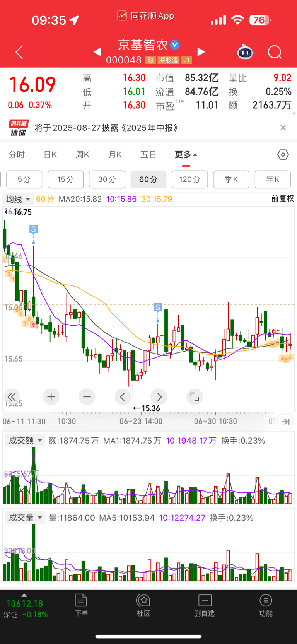Viewport: 297px width, 644px height.
Task: Open the 成交额 indicator dropdown
Action: 25,441
